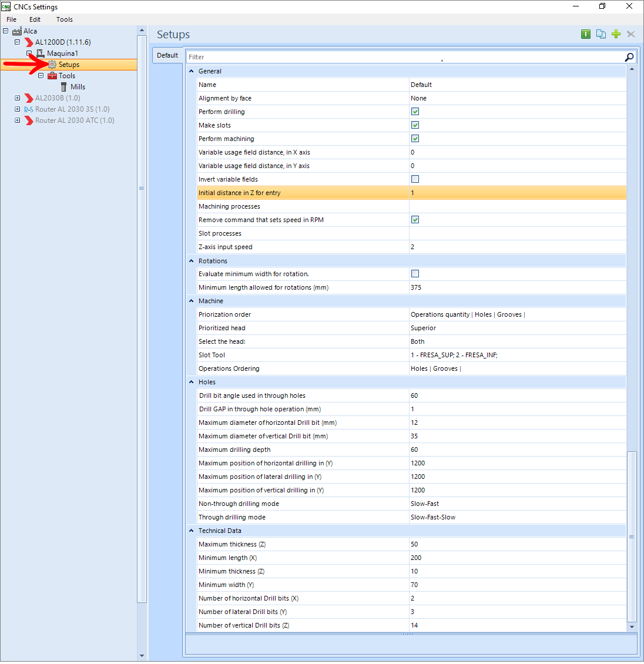The height and width of the screenshot is (664, 644).
Task: Expand Router AL 2030 3S node
Action: coord(18,109)
